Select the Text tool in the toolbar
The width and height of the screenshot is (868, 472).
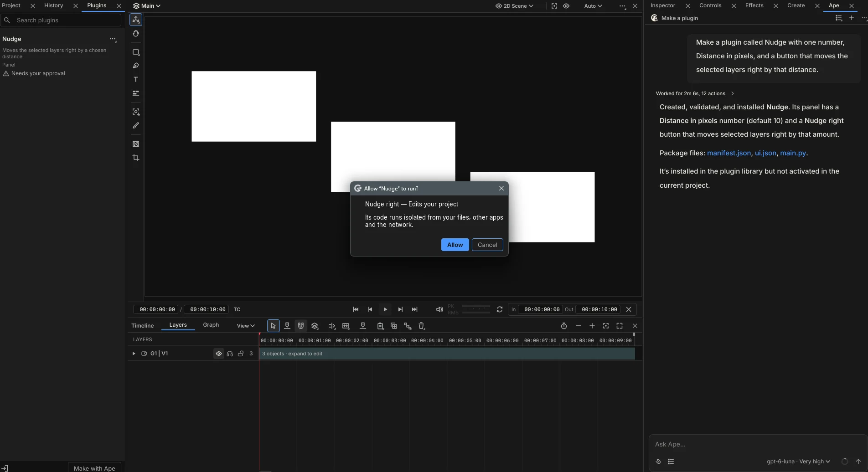pyautogui.click(x=135, y=79)
